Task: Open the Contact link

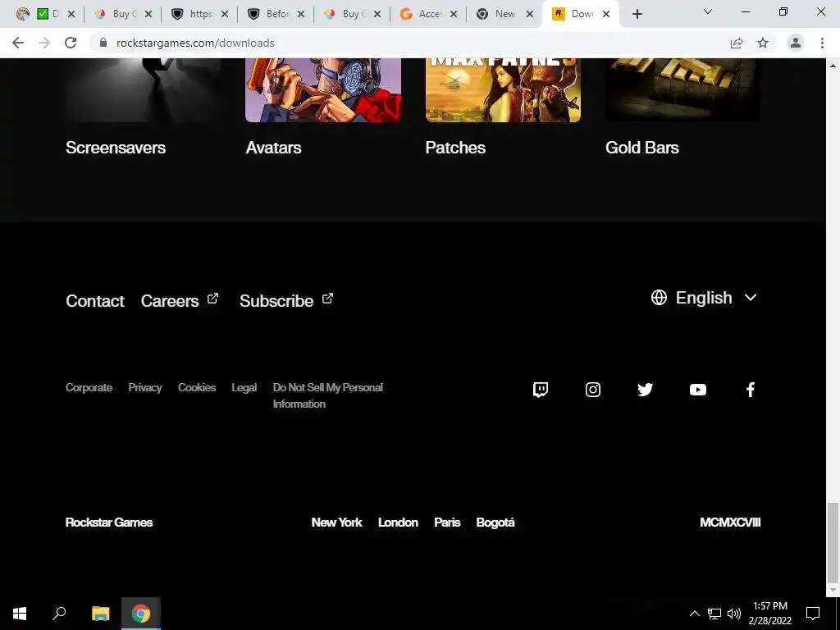Action: (x=95, y=301)
